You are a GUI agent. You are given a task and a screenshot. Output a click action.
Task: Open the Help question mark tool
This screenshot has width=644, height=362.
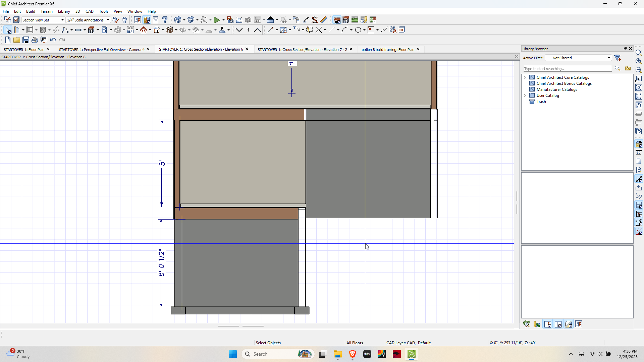[165, 20]
